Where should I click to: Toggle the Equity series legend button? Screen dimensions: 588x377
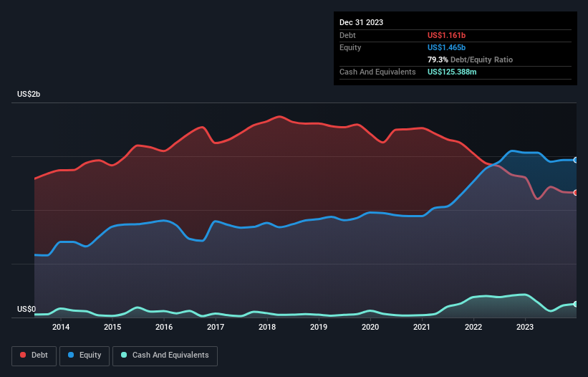[x=85, y=355]
